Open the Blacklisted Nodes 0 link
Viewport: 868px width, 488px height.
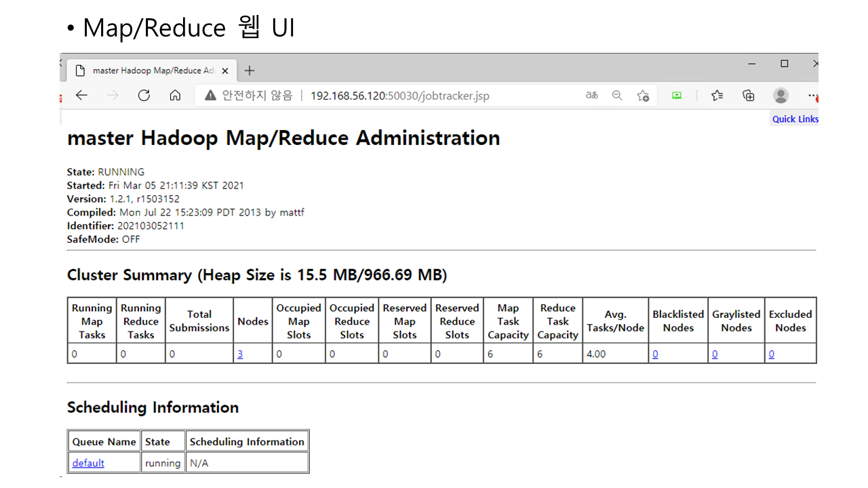click(655, 354)
